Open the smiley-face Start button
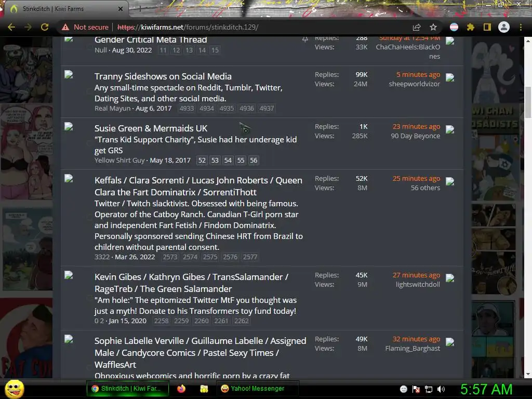The image size is (532, 399). click(14, 389)
